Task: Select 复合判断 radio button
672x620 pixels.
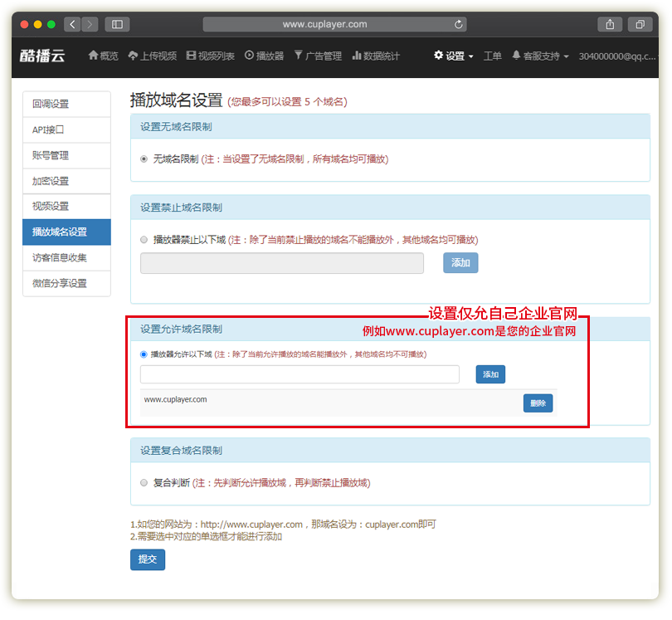Action: 144,482
